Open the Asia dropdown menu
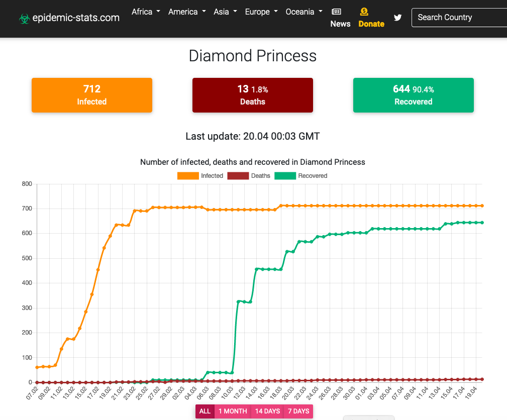Screen dimensions: 507x420 click(225, 12)
